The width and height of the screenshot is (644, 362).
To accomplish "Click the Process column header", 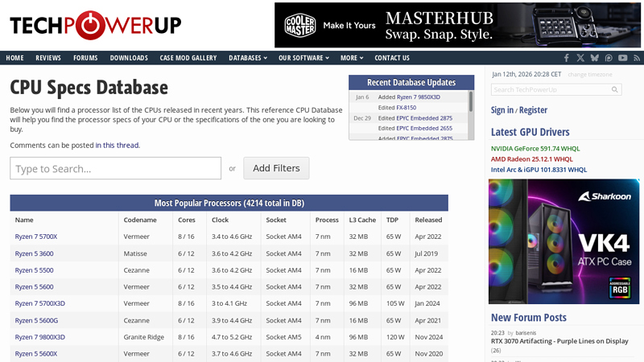I will click(327, 220).
